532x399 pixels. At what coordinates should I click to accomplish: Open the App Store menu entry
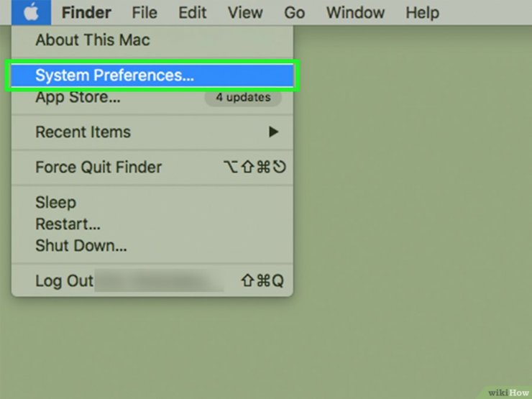coord(152,97)
